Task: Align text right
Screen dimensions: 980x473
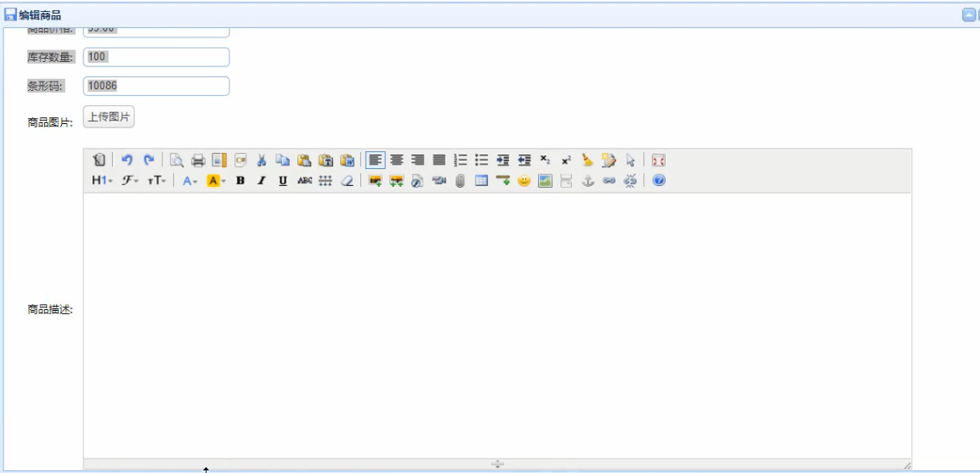Action: coord(418,160)
